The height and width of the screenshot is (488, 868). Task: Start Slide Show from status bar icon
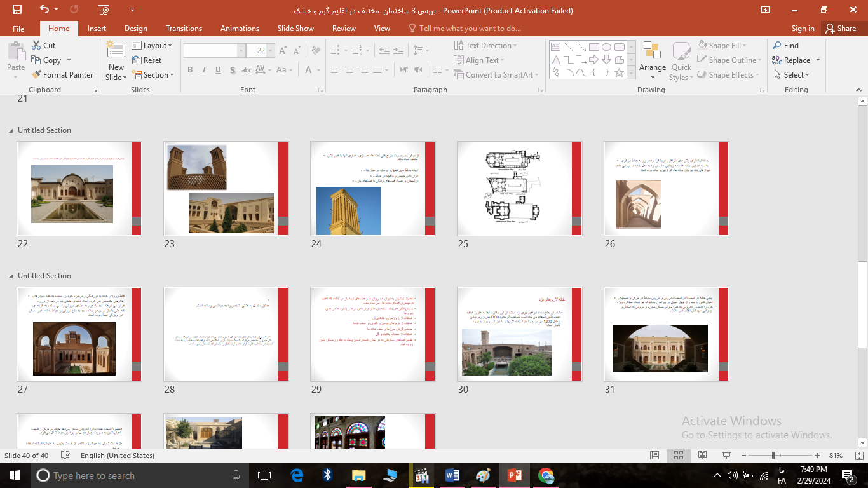click(x=726, y=456)
